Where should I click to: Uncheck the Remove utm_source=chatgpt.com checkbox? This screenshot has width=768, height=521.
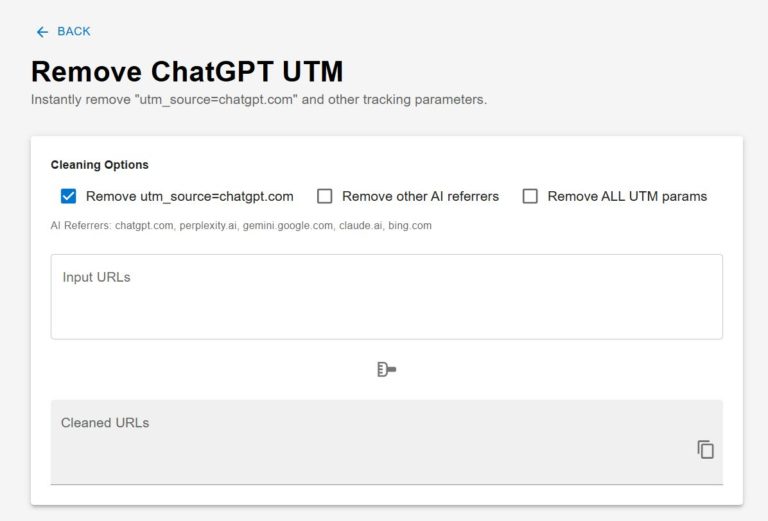tap(68, 196)
